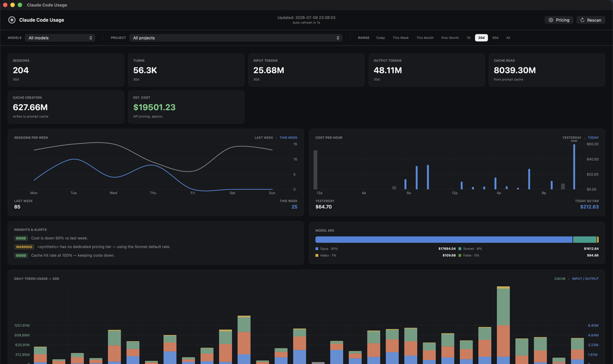Open Pricing settings
This screenshot has height=364, width=613.
click(x=559, y=20)
